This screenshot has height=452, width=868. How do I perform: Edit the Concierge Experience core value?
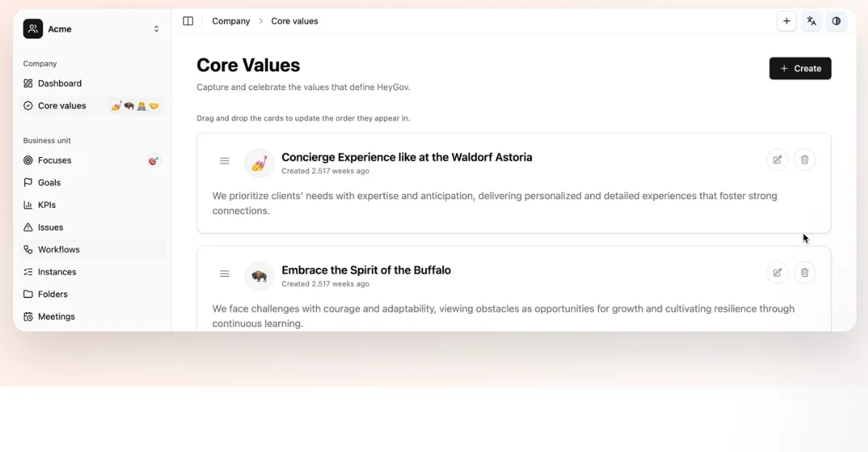777,160
